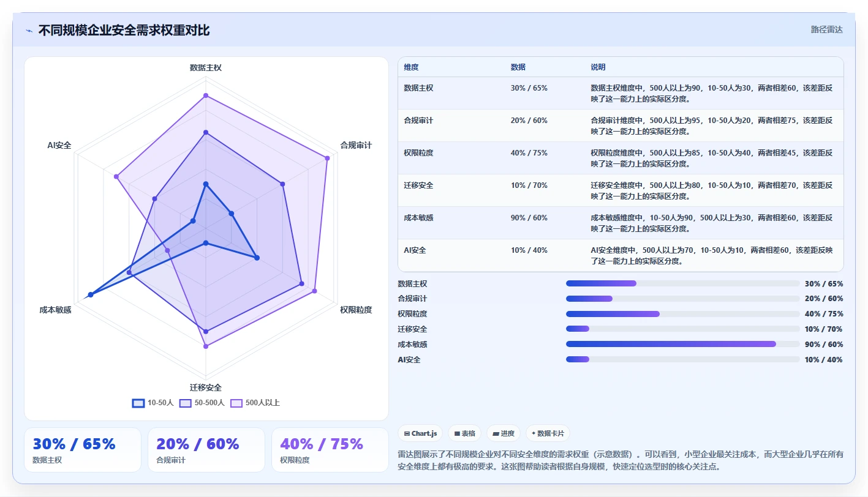
Task: Click the 500人以上 data point on the 数据主权 axis
Action: pos(206,95)
